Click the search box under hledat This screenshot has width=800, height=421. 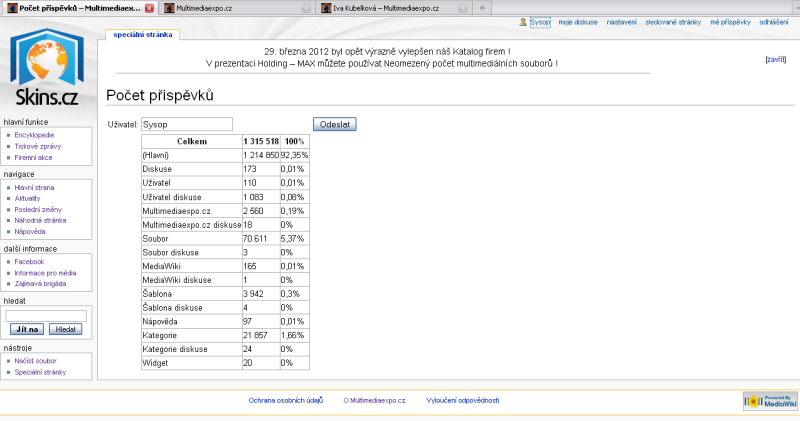[x=46, y=315]
